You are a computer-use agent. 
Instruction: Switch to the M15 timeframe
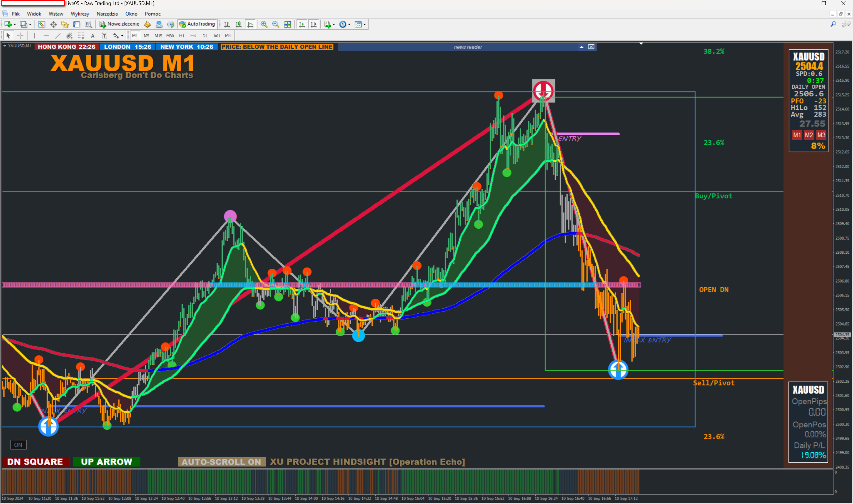[158, 36]
